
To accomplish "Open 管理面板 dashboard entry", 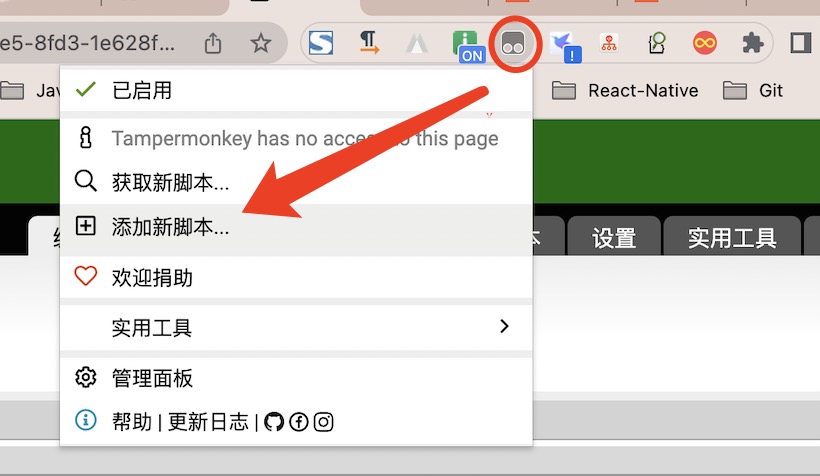I will coord(296,378).
